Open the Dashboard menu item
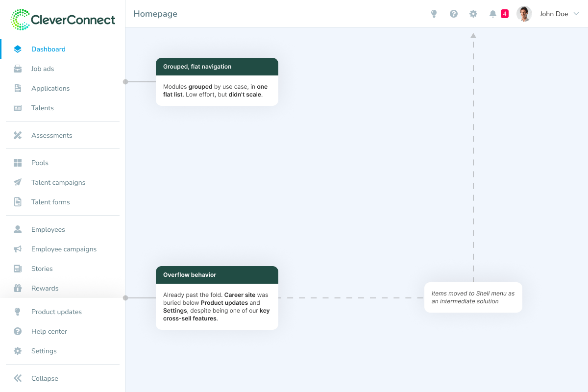The width and height of the screenshot is (588, 392). pos(63,49)
